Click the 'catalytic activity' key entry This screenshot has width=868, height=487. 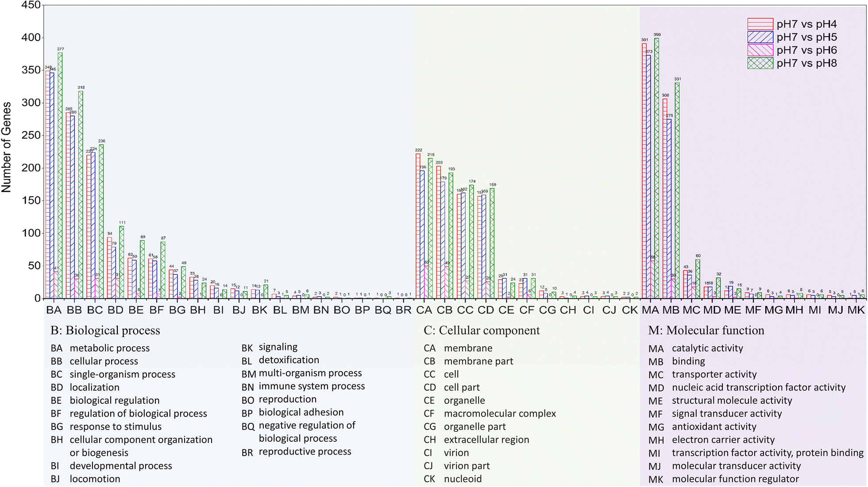point(708,349)
